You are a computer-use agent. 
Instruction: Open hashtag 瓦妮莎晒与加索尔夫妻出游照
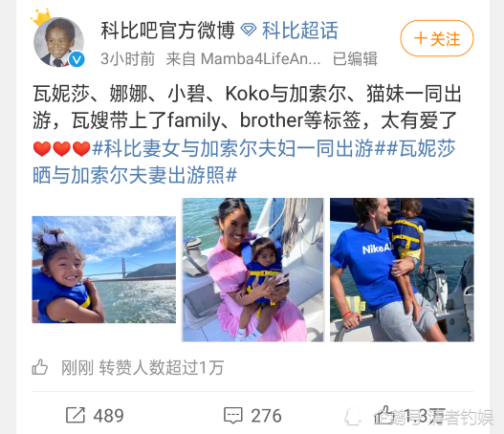coord(244,163)
